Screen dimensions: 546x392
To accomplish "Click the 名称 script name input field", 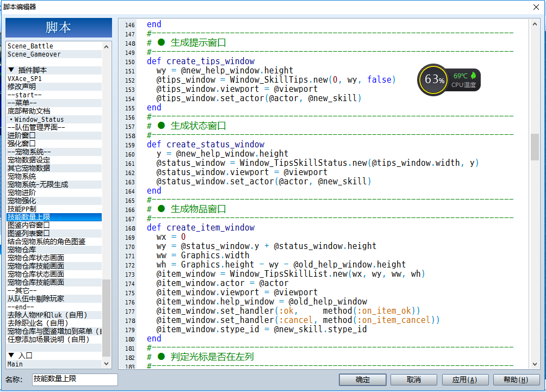I will (75, 379).
